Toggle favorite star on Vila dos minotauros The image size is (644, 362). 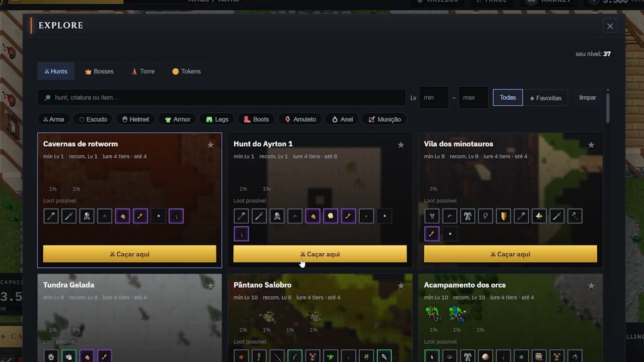tap(591, 145)
